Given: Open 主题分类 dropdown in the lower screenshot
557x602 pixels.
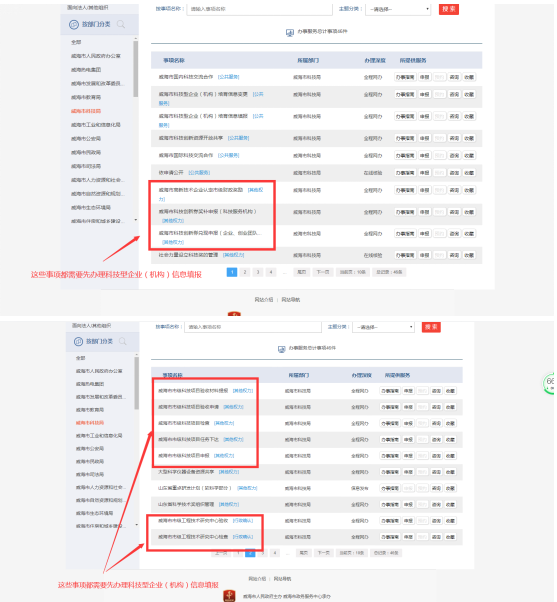Looking at the screenshot, I should click(383, 327).
